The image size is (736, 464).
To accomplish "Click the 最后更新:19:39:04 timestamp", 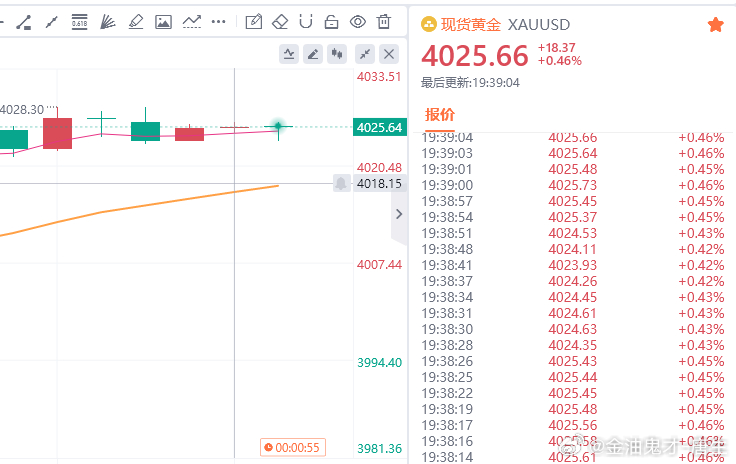I will point(470,83).
